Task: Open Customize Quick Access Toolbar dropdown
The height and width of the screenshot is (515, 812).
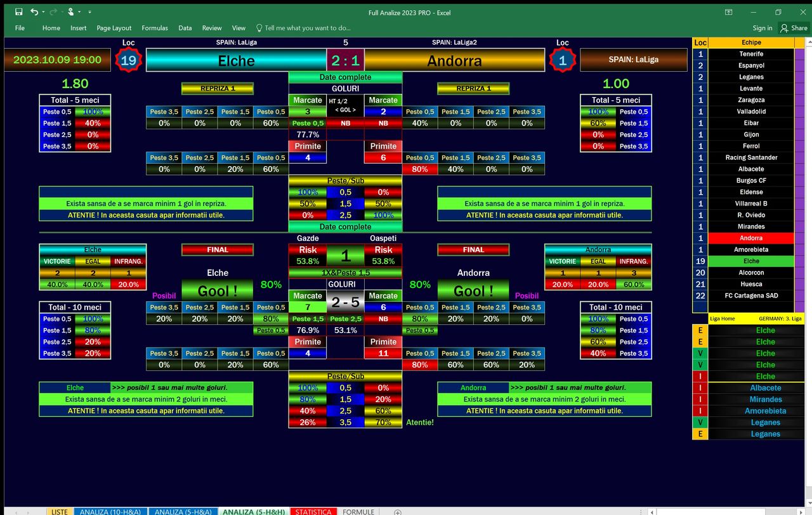Action: click(x=89, y=12)
